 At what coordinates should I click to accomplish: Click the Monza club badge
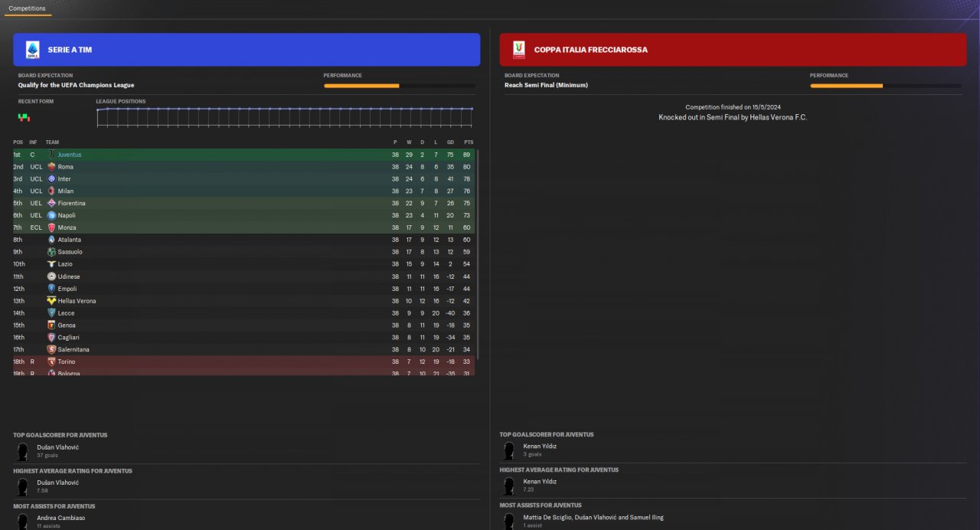pyautogui.click(x=51, y=227)
